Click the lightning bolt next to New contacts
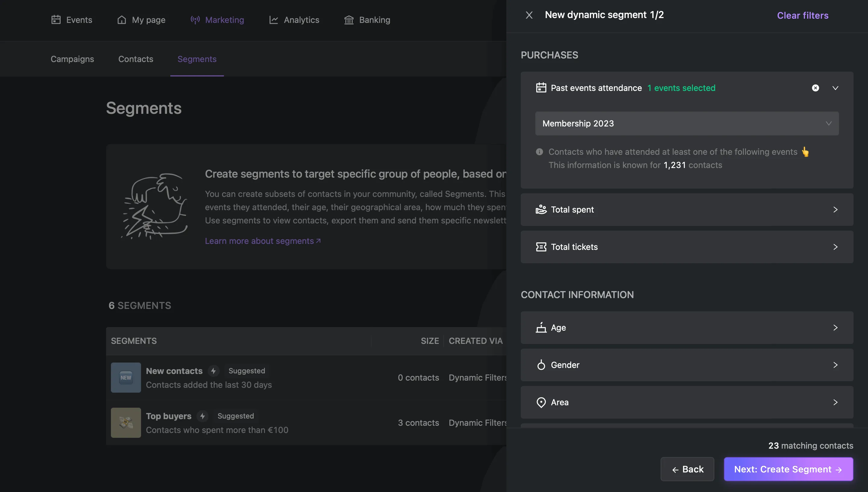This screenshot has height=492, width=868. pos(213,371)
